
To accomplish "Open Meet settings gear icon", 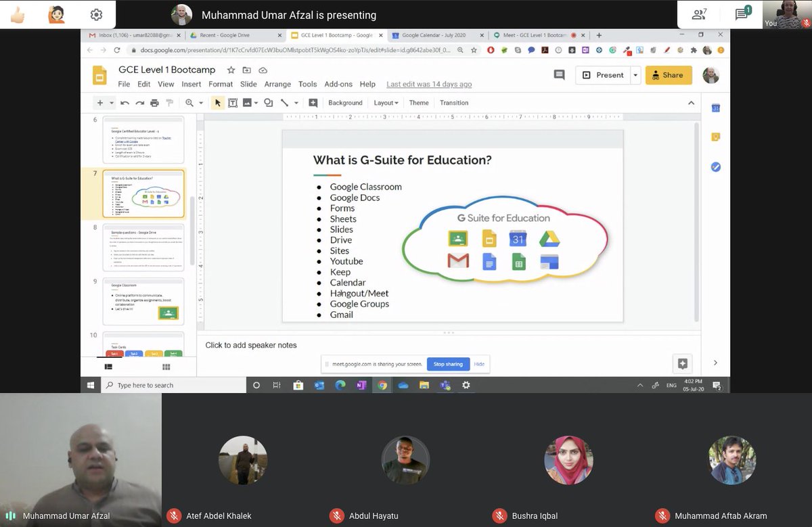I will point(96,14).
